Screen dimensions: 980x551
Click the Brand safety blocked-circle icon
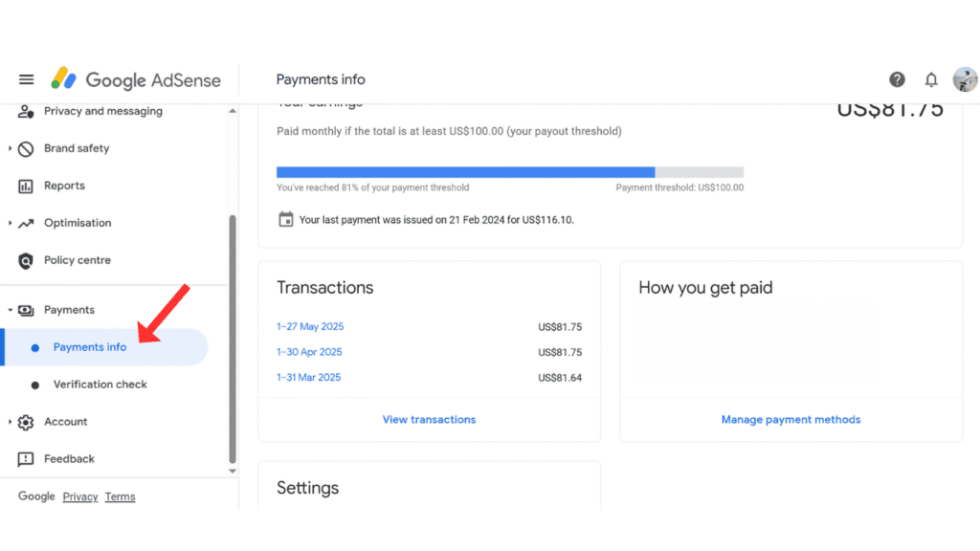pos(26,148)
